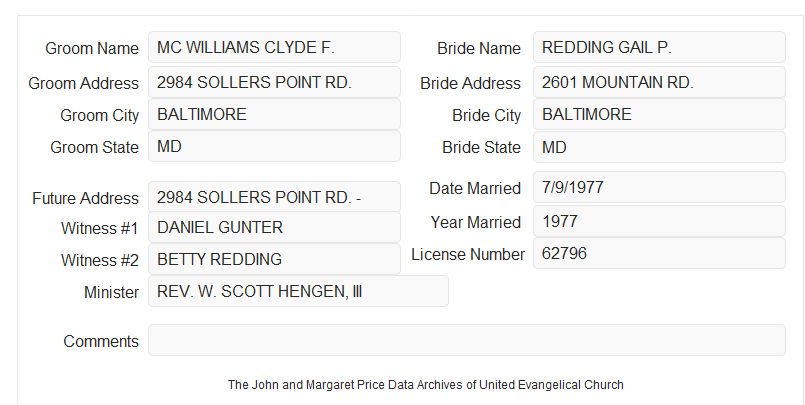Click the Year Married field
Image resolution: width=805 pixels, height=405 pixels.
tap(659, 221)
